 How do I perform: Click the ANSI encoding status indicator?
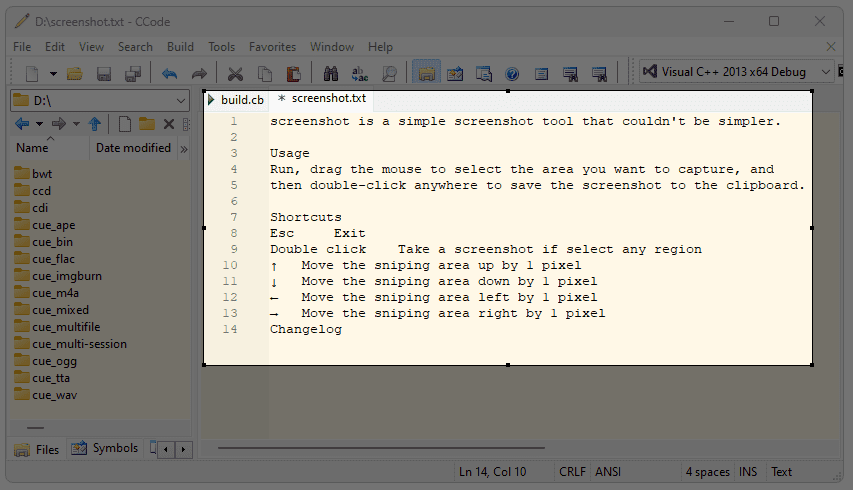(x=608, y=472)
